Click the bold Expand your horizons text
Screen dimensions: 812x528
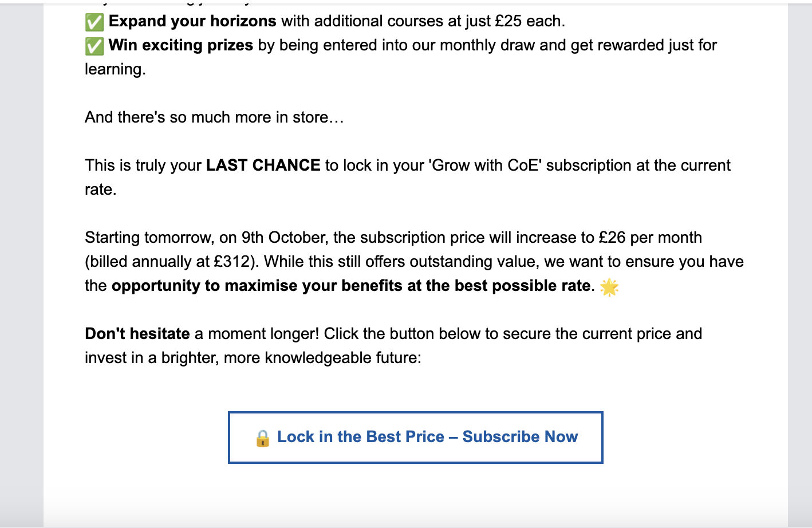click(x=192, y=21)
